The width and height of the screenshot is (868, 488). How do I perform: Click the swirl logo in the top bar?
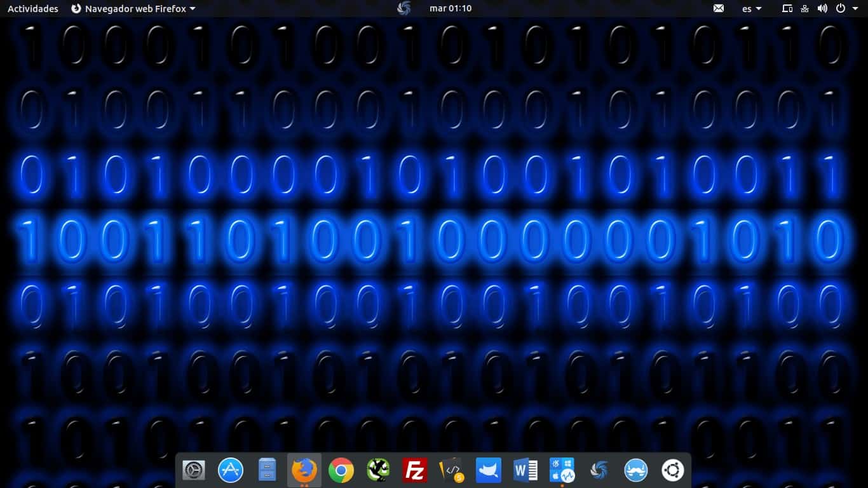click(404, 8)
